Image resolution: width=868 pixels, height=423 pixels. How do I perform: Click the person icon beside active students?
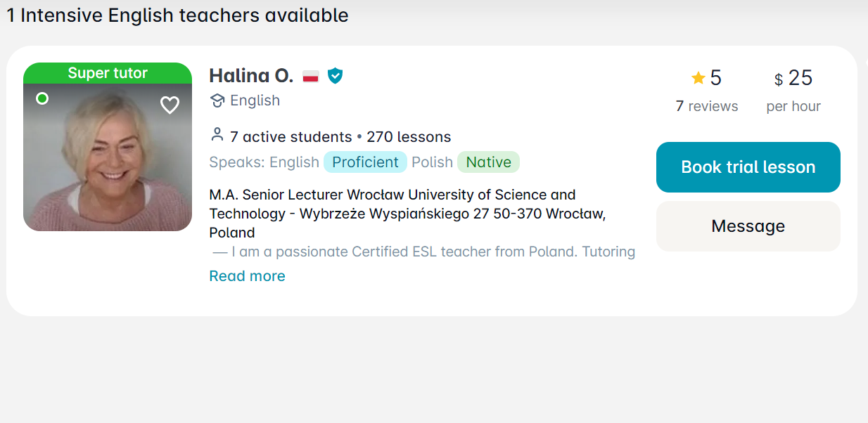pos(217,135)
